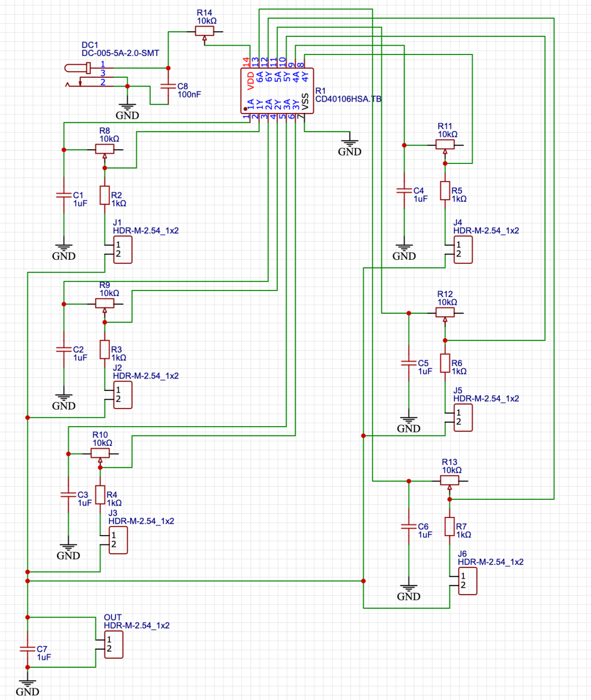
Task: Select the R7 resistor symbol
Action: pyautogui.click(x=449, y=526)
